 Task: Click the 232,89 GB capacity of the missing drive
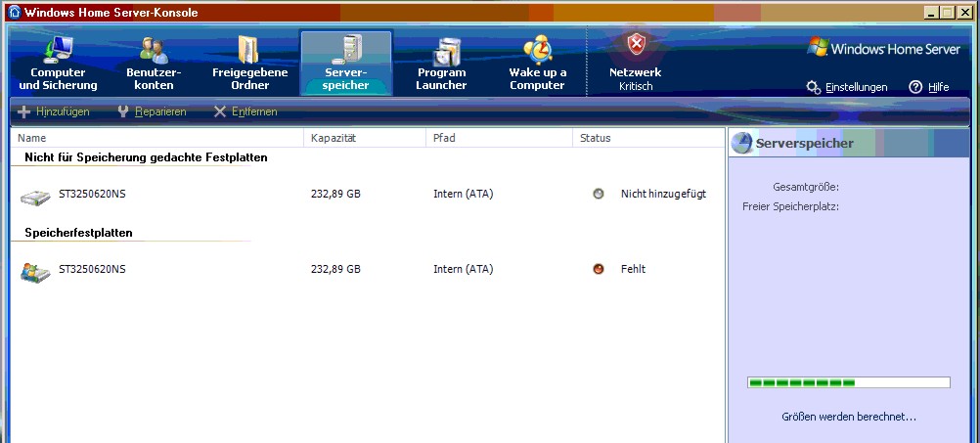(335, 269)
